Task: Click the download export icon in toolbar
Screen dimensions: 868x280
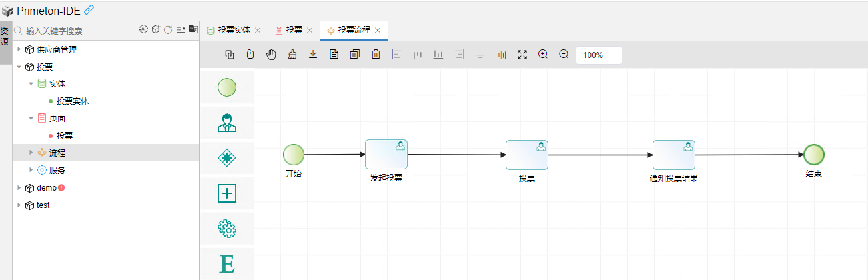Action: pos(312,55)
